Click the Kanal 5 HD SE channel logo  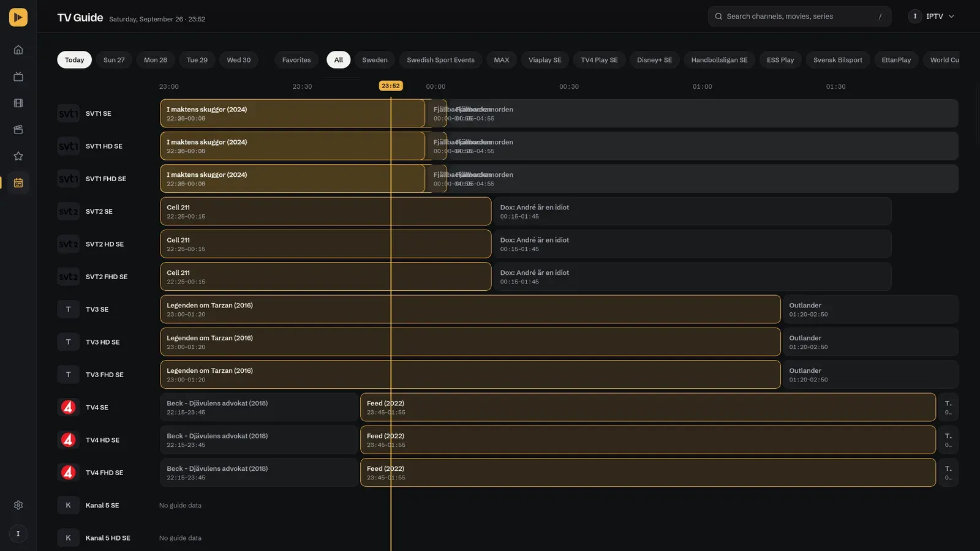coord(69,538)
